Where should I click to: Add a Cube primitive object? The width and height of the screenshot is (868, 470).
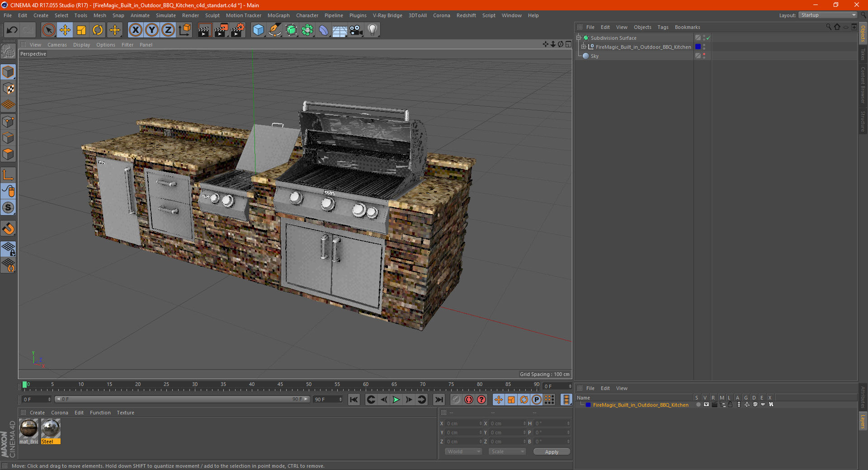(x=258, y=30)
